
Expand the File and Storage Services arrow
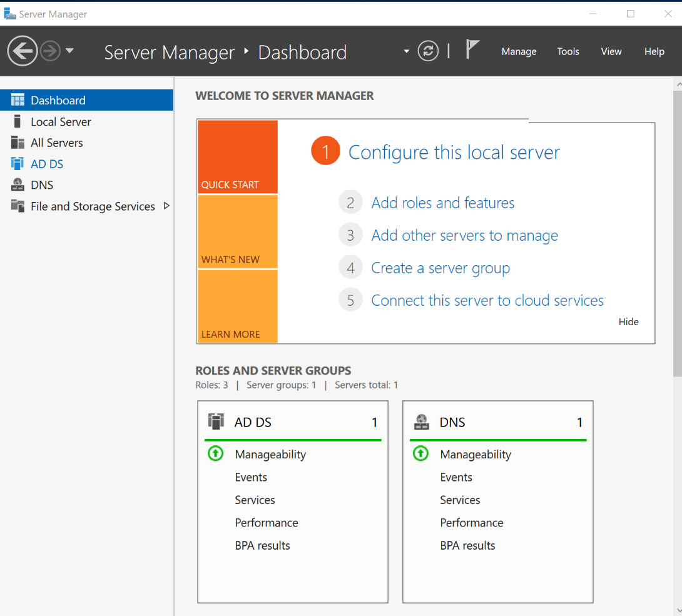(x=166, y=206)
